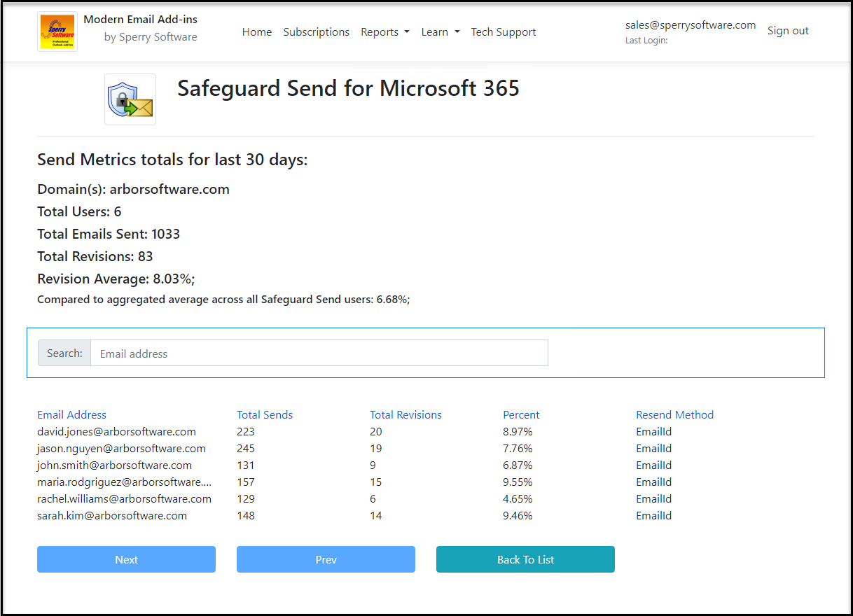Focus the Email address search field

pos(319,353)
